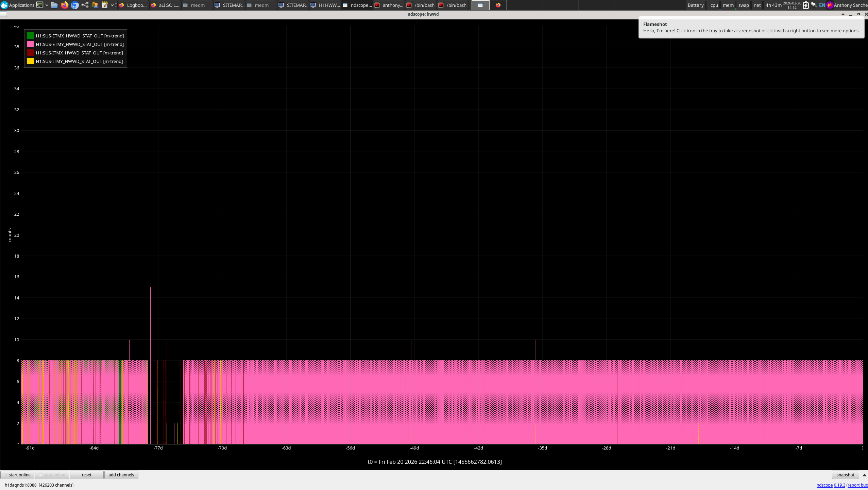Launch Firefox from the top panel
Image resolution: width=868 pixels, height=490 pixels.
tap(64, 5)
